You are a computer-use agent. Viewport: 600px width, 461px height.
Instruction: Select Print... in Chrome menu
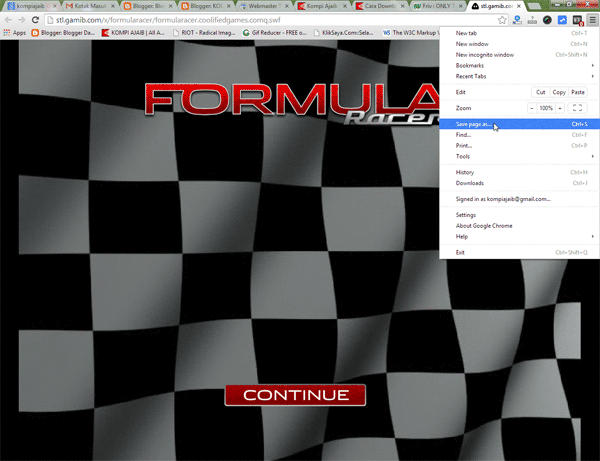[x=519, y=145]
